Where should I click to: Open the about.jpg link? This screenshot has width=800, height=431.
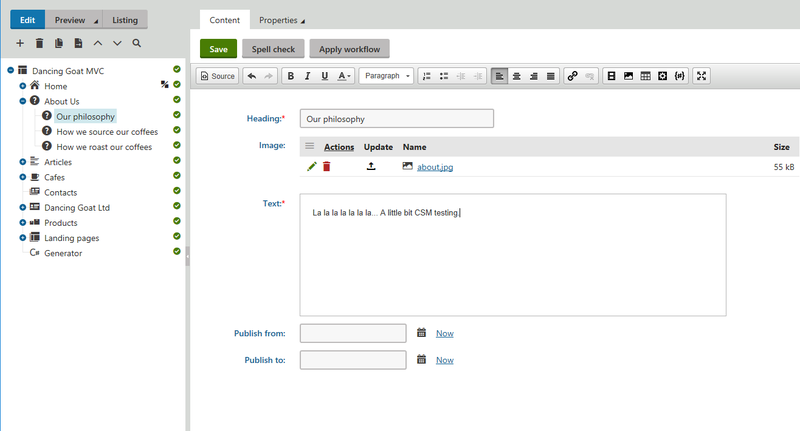(435, 167)
